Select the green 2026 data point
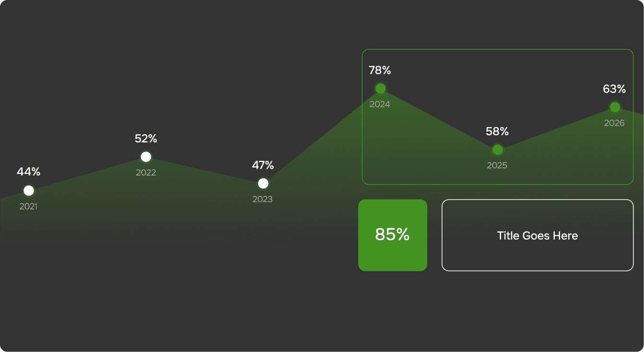Image resolution: width=644 pixels, height=352 pixels. [x=615, y=107]
